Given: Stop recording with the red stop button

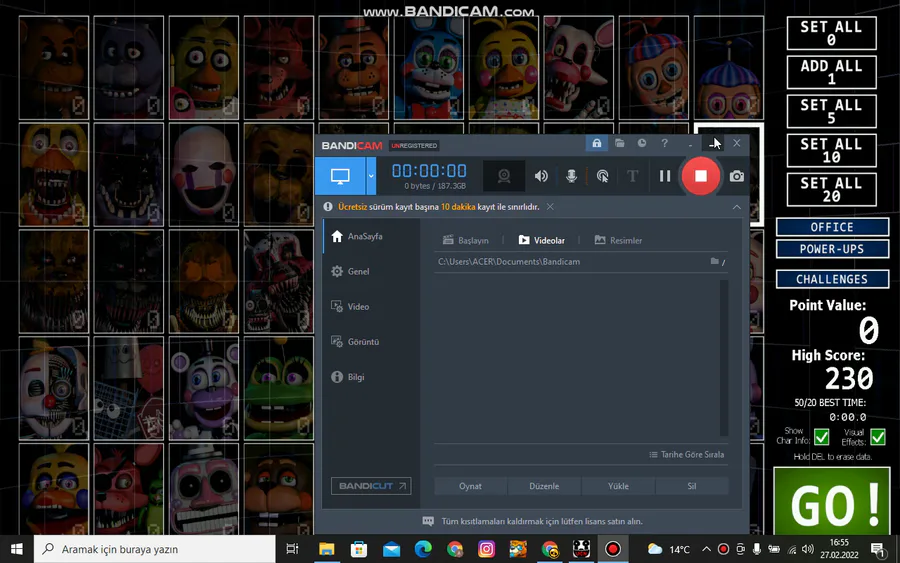Looking at the screenshot, I should pos(701,176).
